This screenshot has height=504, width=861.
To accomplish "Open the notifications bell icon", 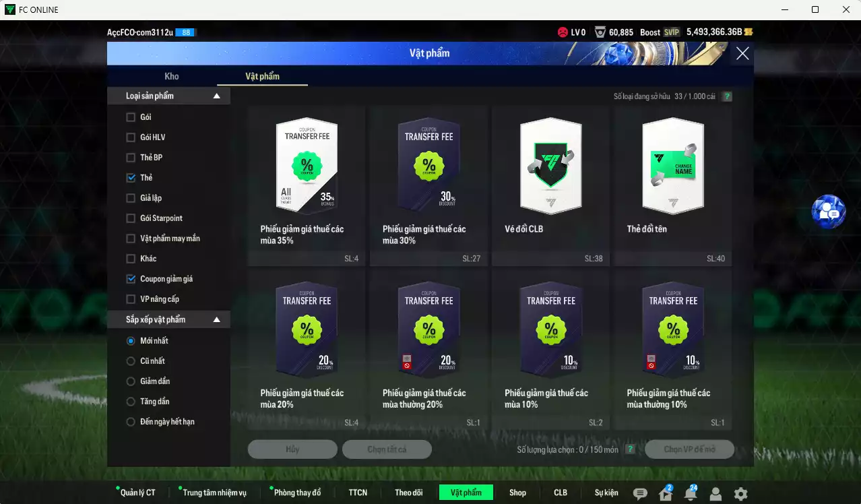I will pyautogui.click(x=690, y=494).
